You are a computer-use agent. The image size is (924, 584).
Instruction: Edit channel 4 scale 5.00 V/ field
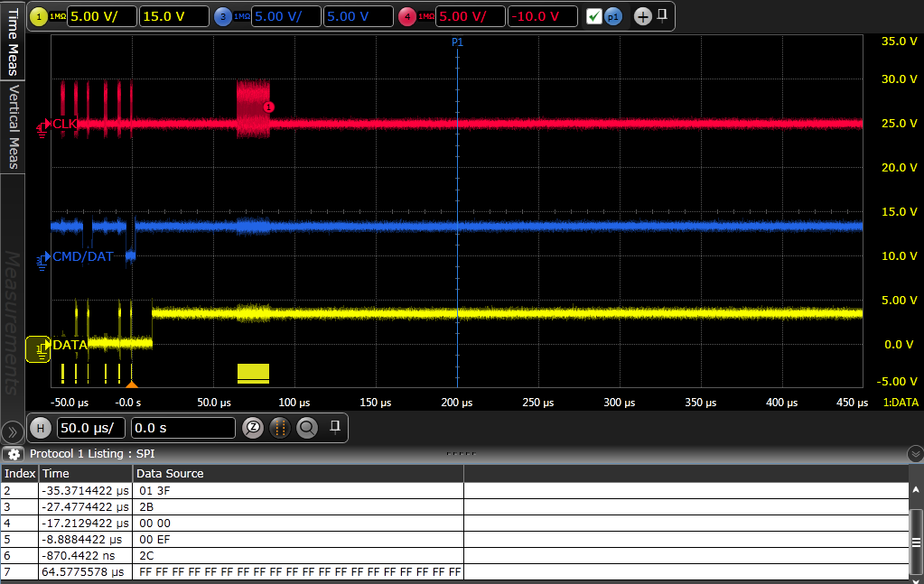(471, 16)
